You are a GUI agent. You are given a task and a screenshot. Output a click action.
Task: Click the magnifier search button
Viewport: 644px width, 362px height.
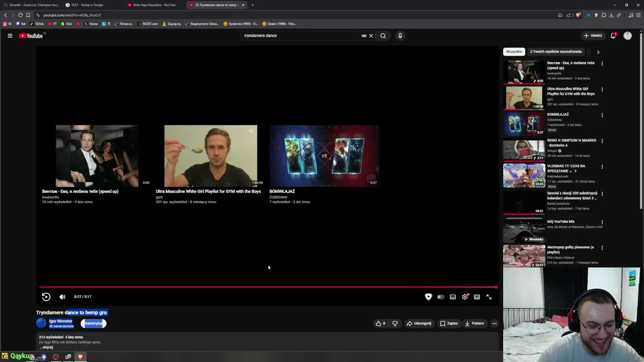pos(383,36)
